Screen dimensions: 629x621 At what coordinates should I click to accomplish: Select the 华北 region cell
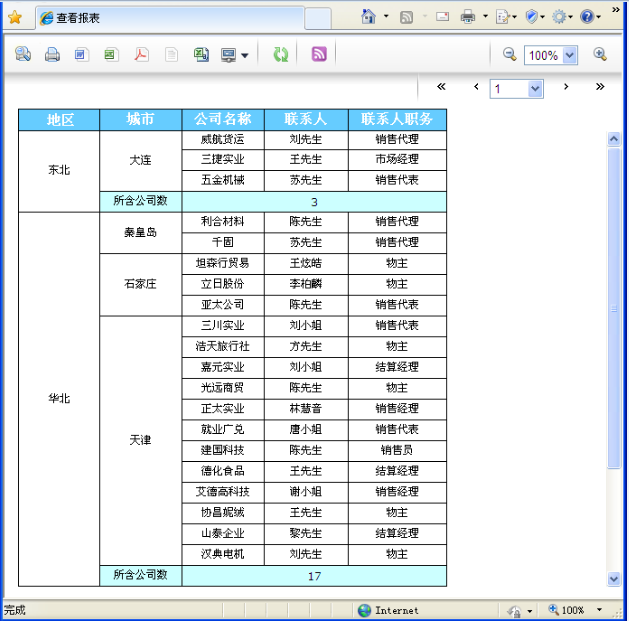click(59, 398)
